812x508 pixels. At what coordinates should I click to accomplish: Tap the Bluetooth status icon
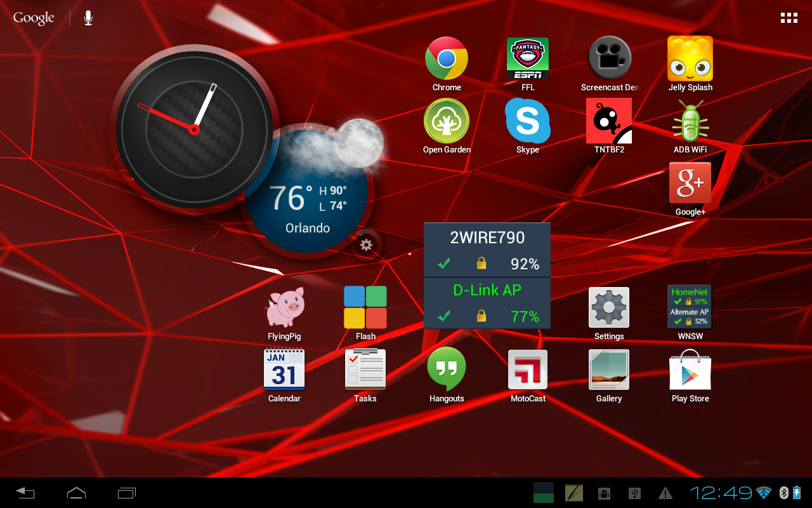(x=783, y=493)
